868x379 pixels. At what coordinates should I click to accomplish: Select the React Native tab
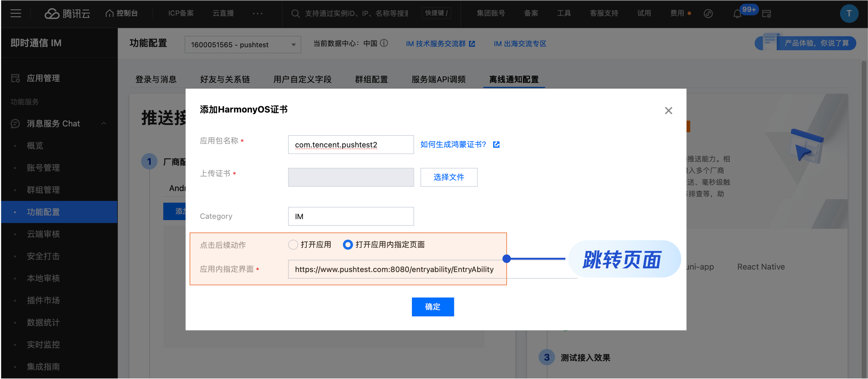(761, 267)
